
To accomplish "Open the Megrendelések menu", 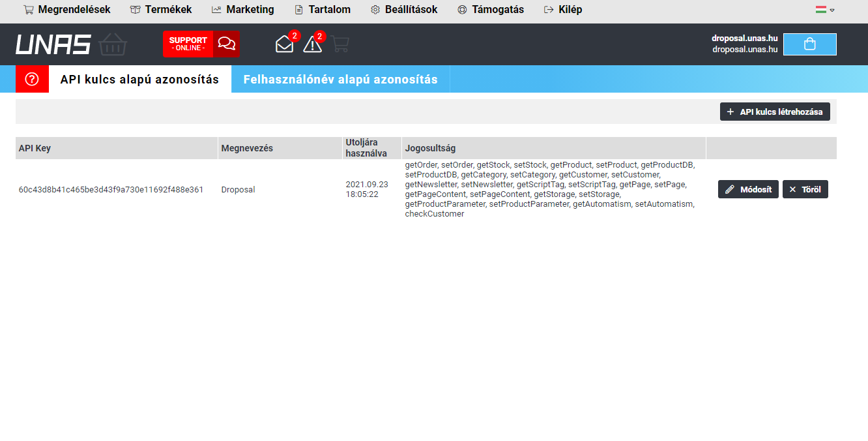I will click(67, 10).
